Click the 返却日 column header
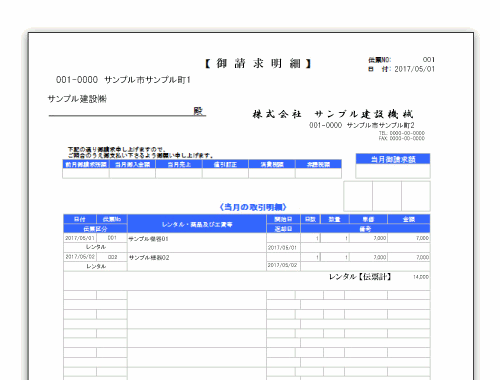The width and height of the screenshot is (500, 380). [283, 229]
